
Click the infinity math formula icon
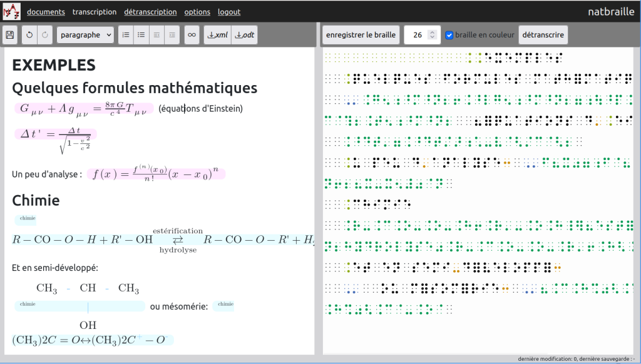192,35
